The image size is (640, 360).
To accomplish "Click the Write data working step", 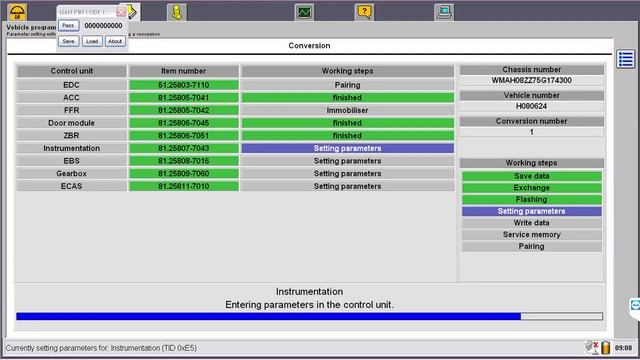I will (x=531, y=223).
